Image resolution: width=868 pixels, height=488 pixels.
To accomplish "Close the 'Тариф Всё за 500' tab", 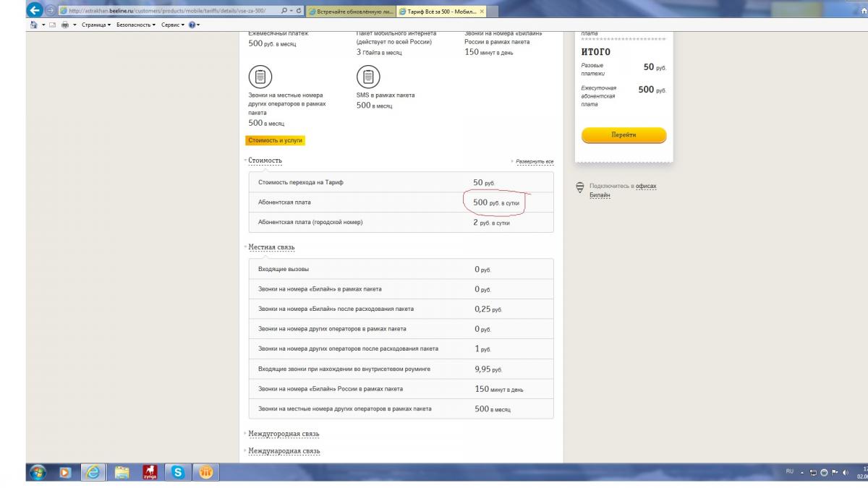I will [482, 11].
